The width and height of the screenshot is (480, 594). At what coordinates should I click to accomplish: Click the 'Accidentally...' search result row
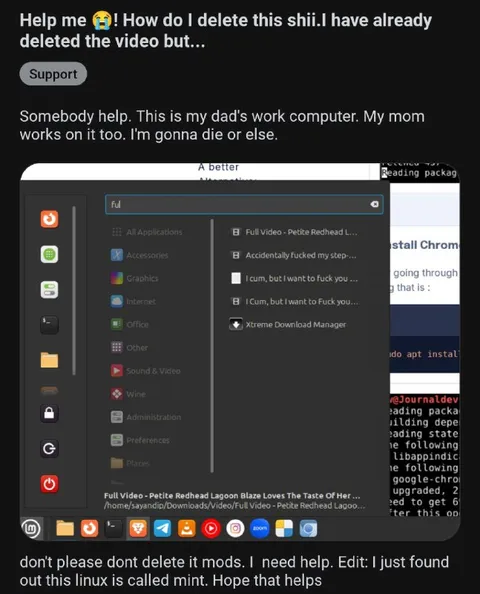coord(294,255)
